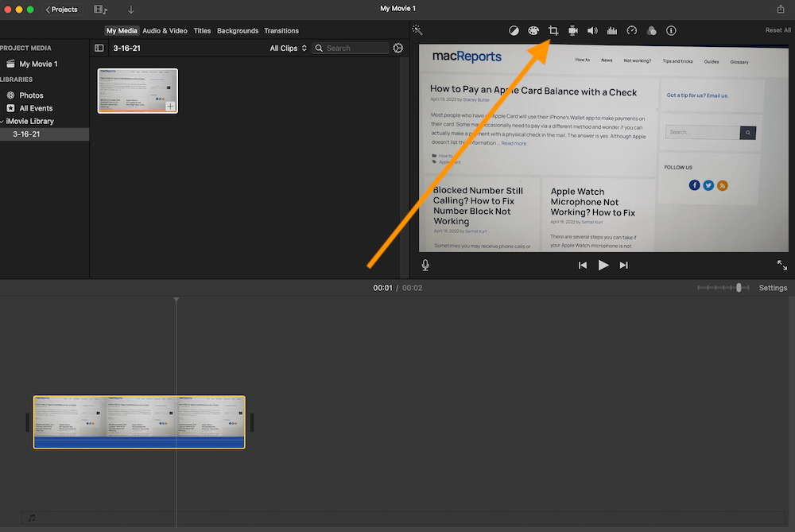This screenshot has height=532, width=795.
Task: Click the import media down arrow
Action: [x=131, y=9]
